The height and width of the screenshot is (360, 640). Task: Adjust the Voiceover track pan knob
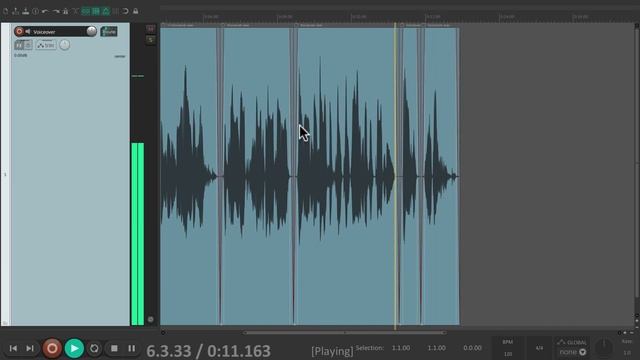click(x=64, y=45)
